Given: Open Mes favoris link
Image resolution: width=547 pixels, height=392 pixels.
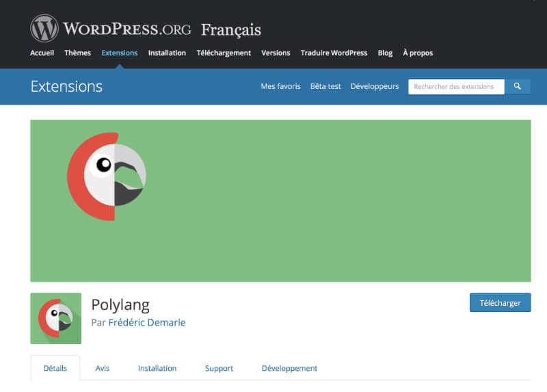Looking at the screenshot, I should click(x=280, y=86).
